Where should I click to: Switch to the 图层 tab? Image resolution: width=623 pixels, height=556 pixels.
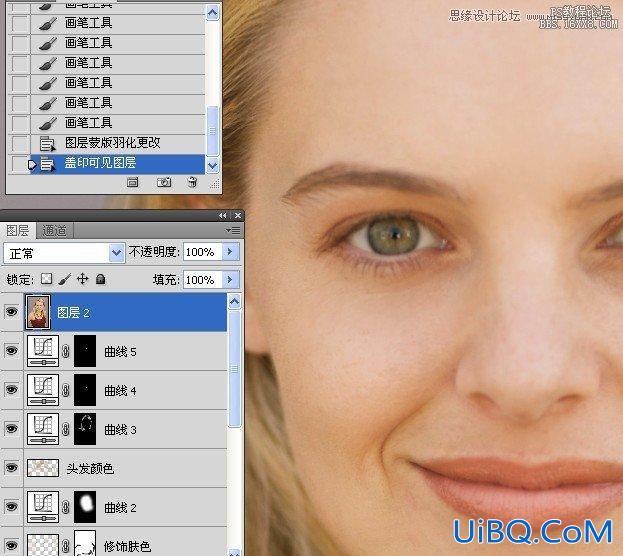(x=18, y=231)
